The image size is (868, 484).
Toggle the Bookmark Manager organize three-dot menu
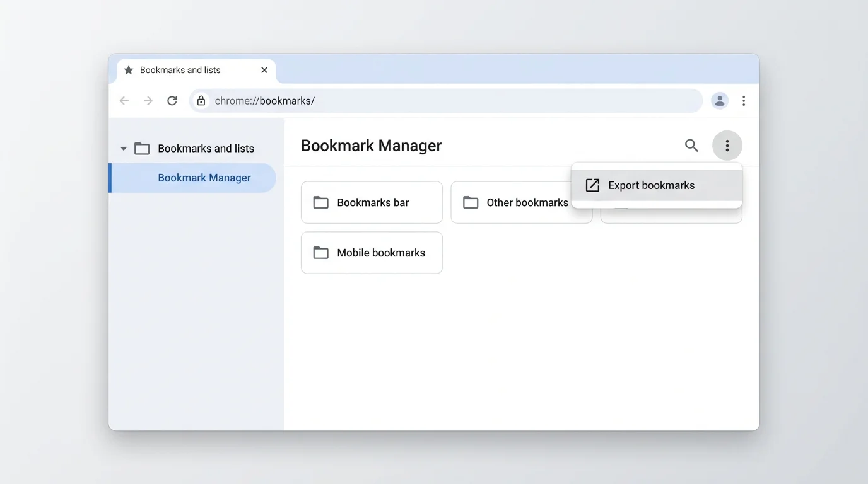(x=727, y=146)
